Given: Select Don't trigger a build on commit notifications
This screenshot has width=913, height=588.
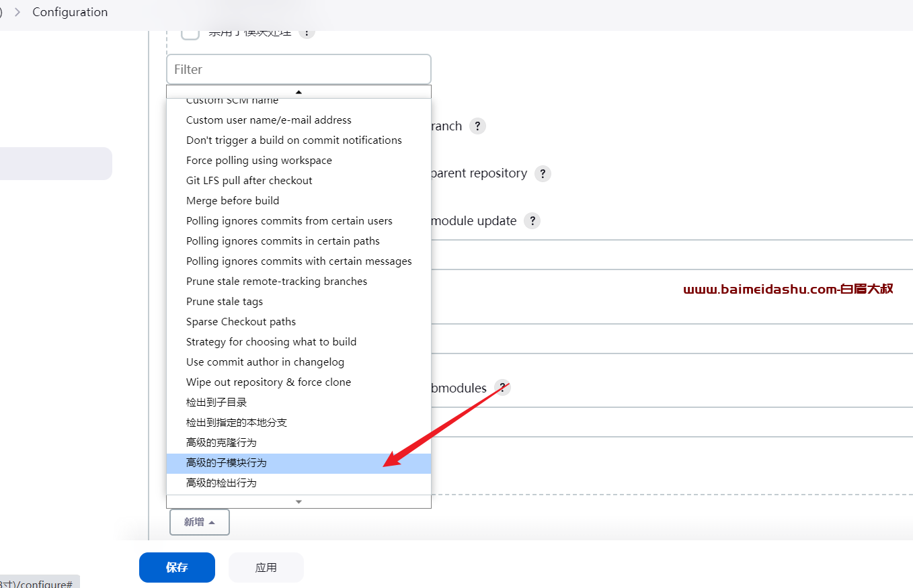Looking at the screenshot, I should tap(299, 140).
